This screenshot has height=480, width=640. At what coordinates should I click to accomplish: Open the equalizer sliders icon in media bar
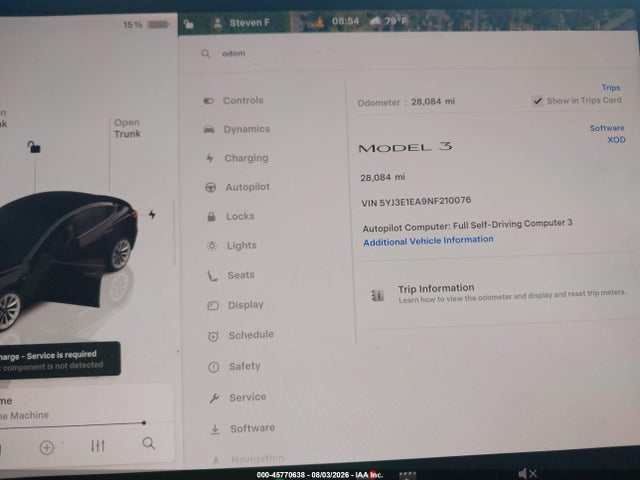(x=98, y=446)
